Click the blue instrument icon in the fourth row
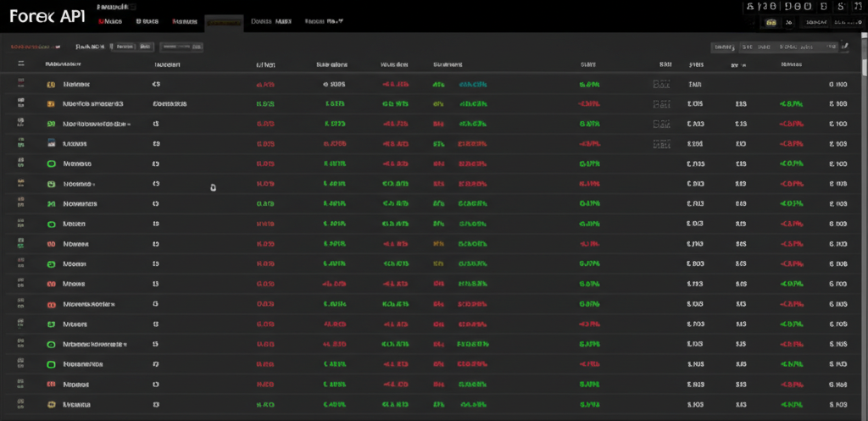Viewport: 868px width, 421px height. point(51,144)
